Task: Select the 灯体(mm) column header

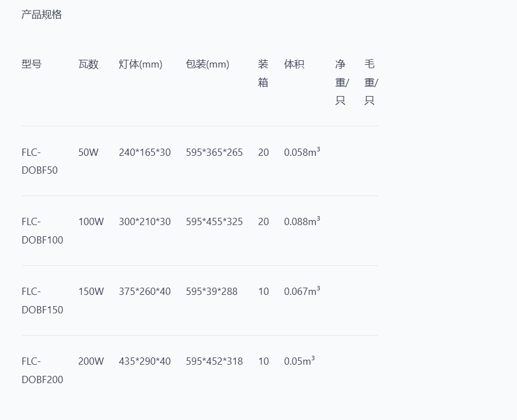Action: point(140,64)
